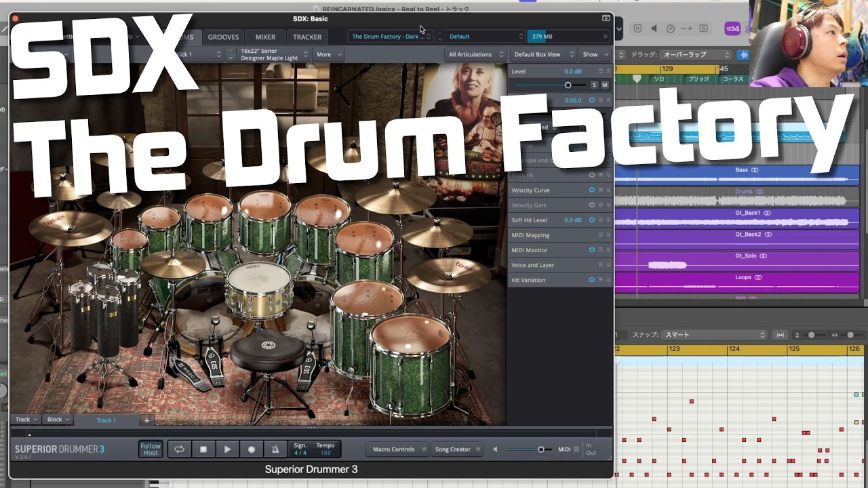Screen dimensions: 868x488
Task: Open the Logic drag mode dropdown
Action: point(694,54)
